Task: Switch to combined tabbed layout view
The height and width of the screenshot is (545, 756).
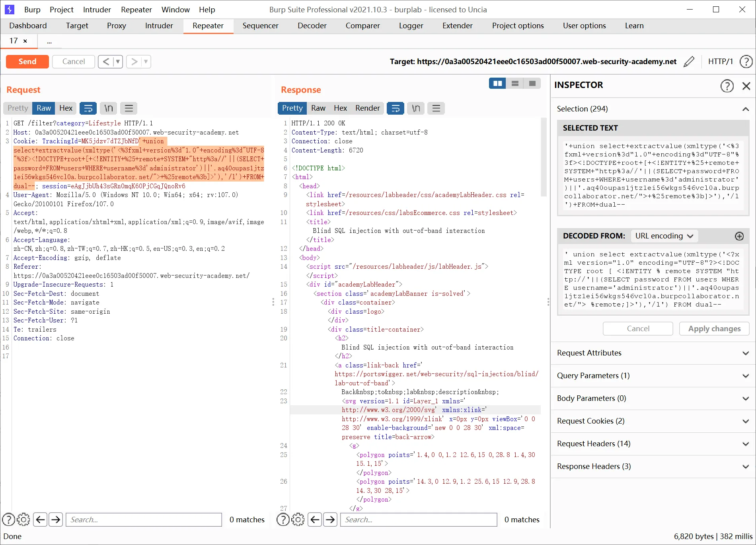Action: [x=532, y=83]
